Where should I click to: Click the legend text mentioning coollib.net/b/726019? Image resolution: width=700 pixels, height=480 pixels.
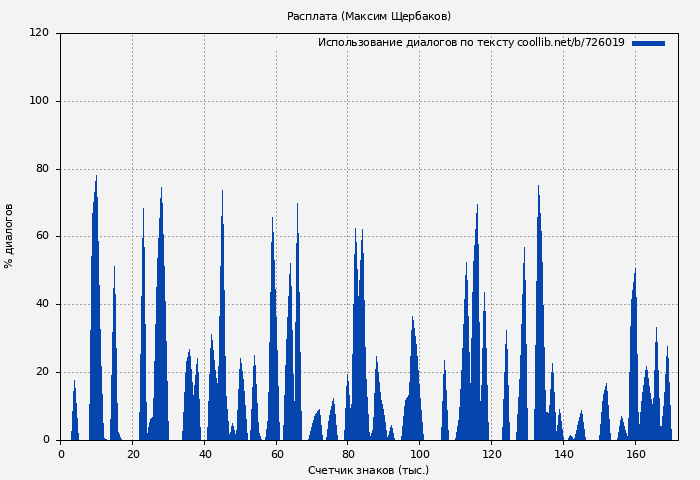(x=471, y=43)
